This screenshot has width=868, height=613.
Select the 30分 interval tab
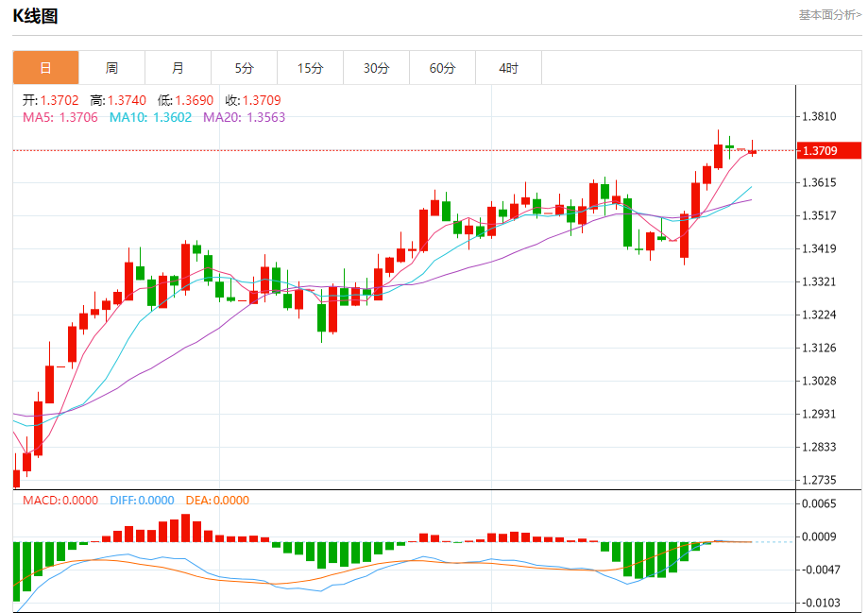(376, 68)
